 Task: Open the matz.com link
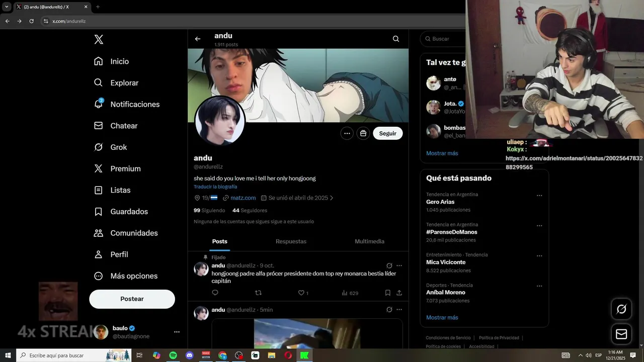click(x=243, y=198)
